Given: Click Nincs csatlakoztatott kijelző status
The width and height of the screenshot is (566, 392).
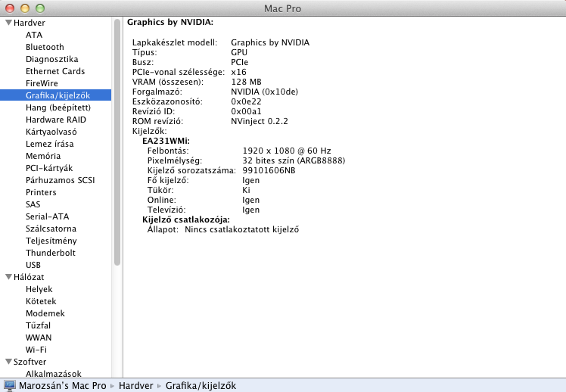Looking at the screenshot, I should (242, 229).
